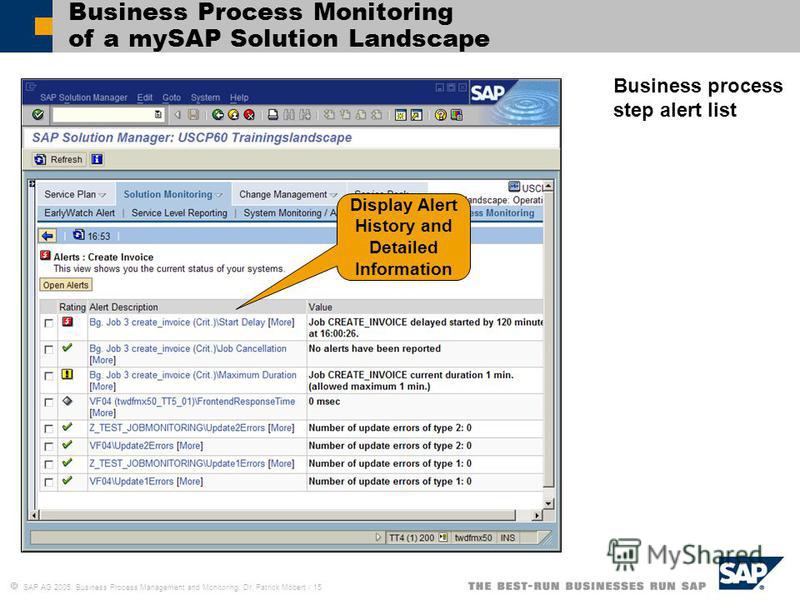Click the yellow warning icon on Maximum Duration row
Image resolution: width=800 pixels, height=600 pixels.
tap(67, 374)
